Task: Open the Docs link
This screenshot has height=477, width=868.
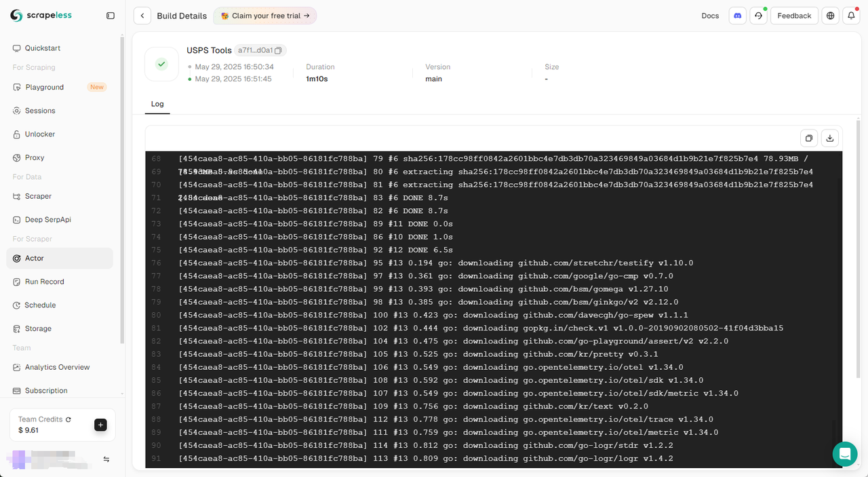Action: 710,16
